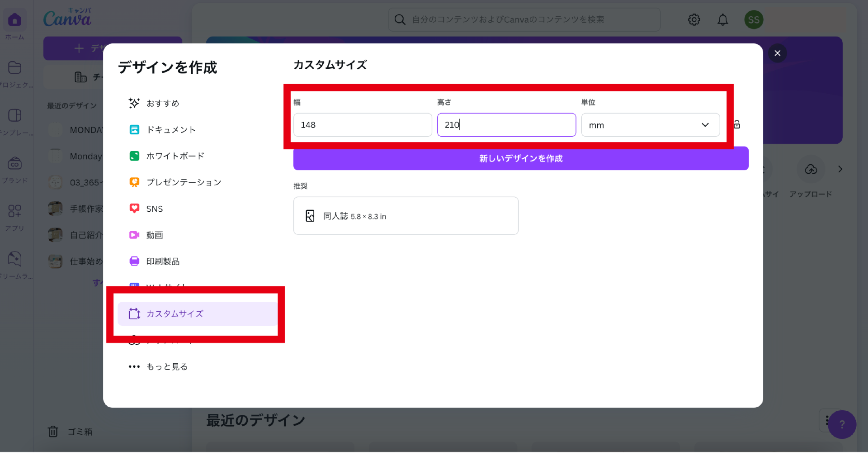The width and height of the screenshot is (868, 456).
Task: Toggle the aspect ratio lock icon
Action: [x=737, y=125]
